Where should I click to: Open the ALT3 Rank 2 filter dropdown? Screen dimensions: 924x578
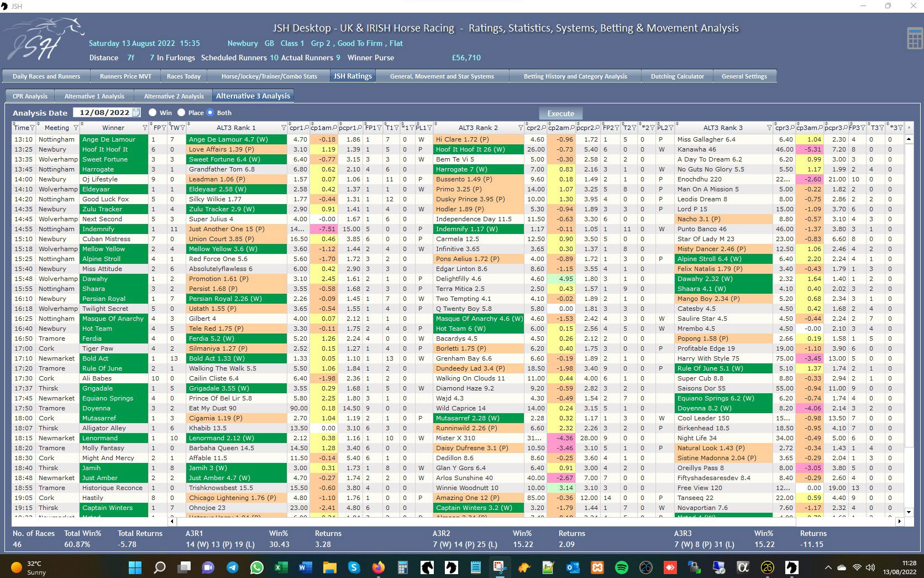click(521, 128)
